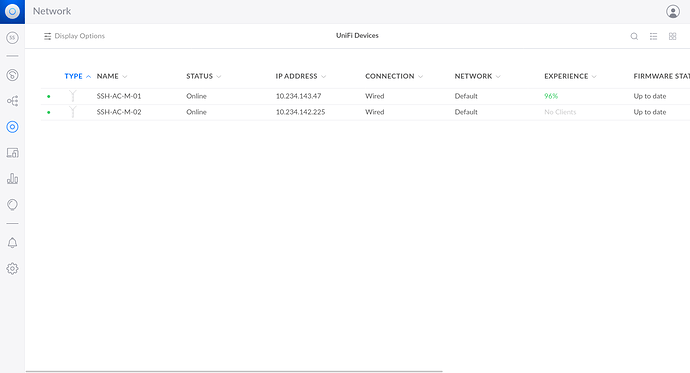The width and height of the screenshot is (690, 373).
Task: Click the 96% experience value
Action: [x=551, y=96]
